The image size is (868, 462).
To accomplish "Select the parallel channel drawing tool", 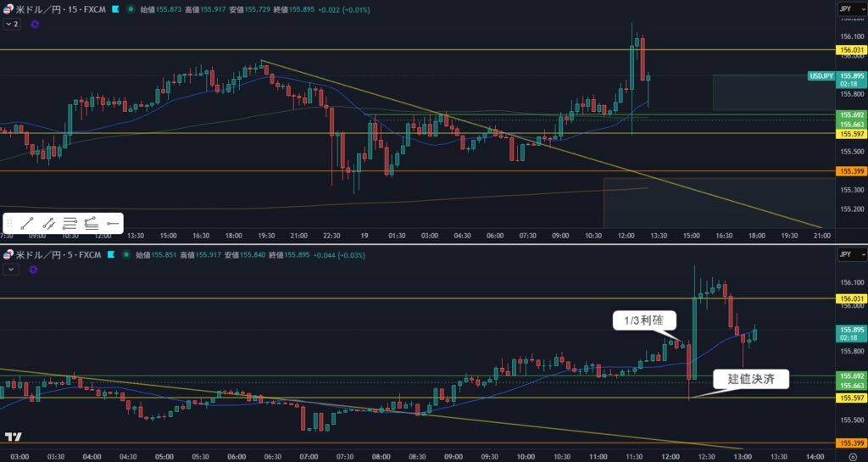I will 49,223.
